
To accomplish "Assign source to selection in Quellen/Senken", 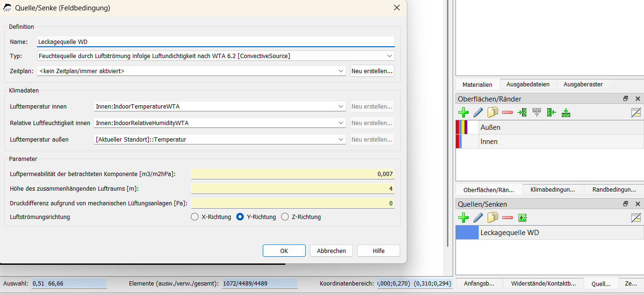I will (x=522, y=218).
